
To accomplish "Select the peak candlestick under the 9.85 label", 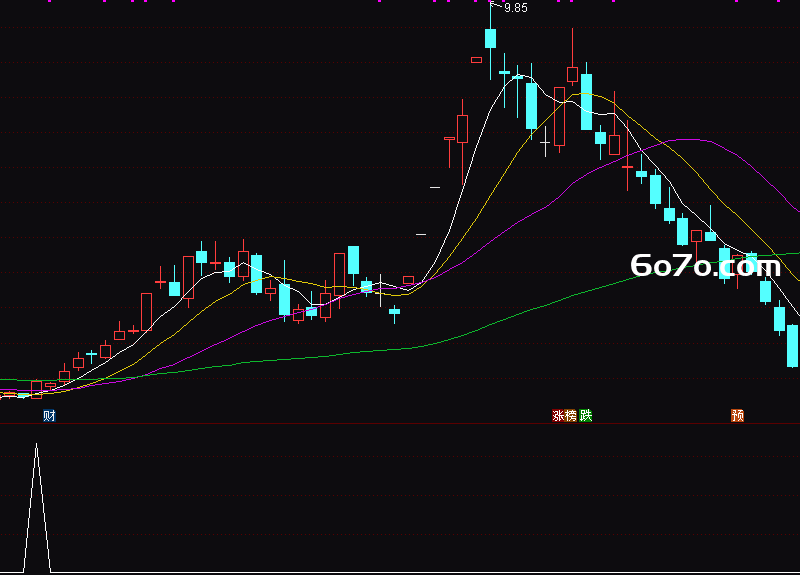I will [490, 39].
